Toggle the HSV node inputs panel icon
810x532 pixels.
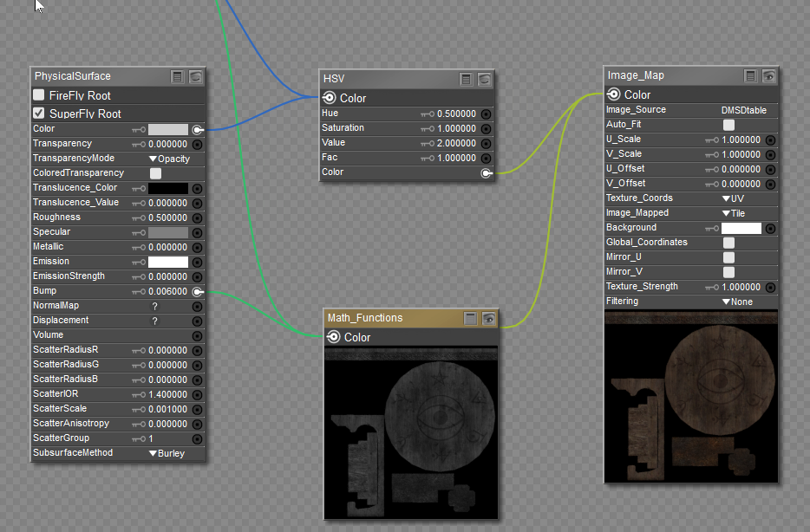tap(466, 79)
